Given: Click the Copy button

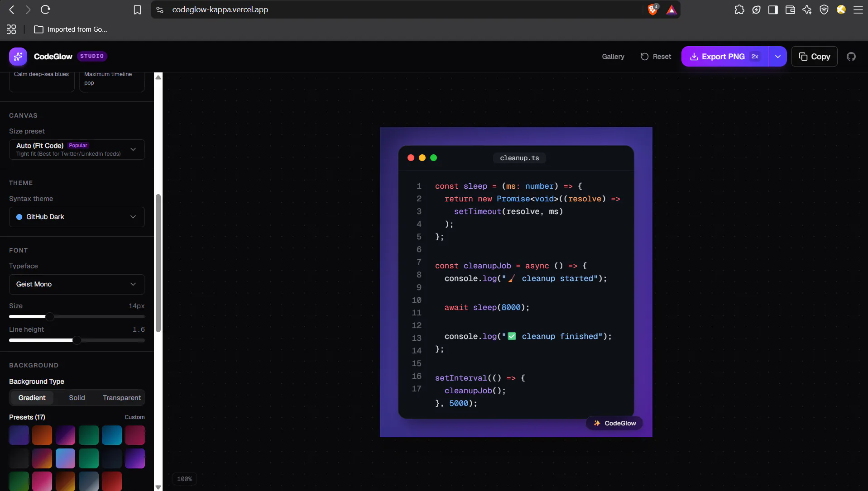Looking at the screenshot, I should tap(814, 57).
